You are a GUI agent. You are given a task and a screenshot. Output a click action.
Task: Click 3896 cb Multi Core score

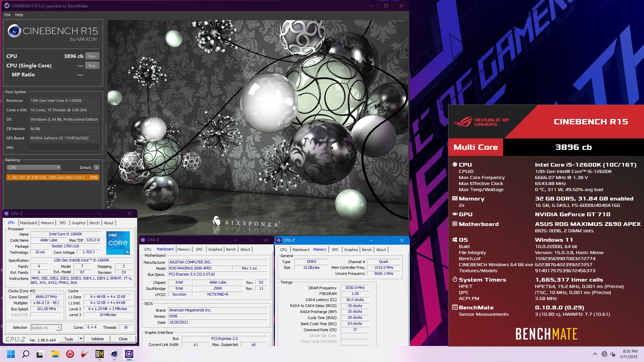[x=573, y=147]
